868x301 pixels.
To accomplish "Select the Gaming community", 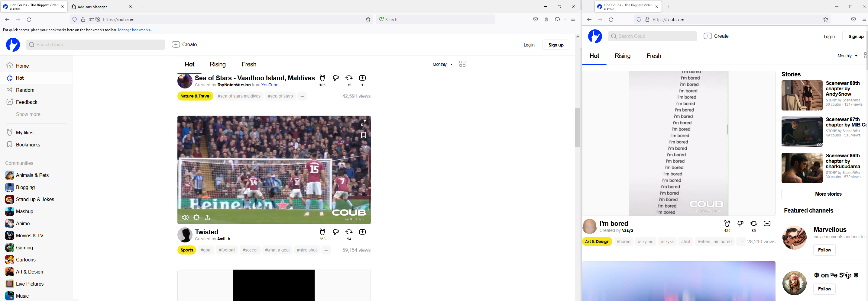I will point(24,248).
